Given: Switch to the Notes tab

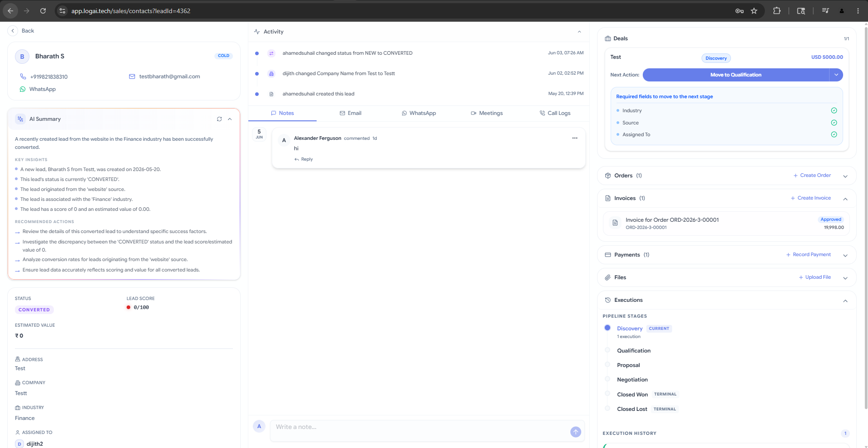Looking at the screenshot, I should pos(282,113).
